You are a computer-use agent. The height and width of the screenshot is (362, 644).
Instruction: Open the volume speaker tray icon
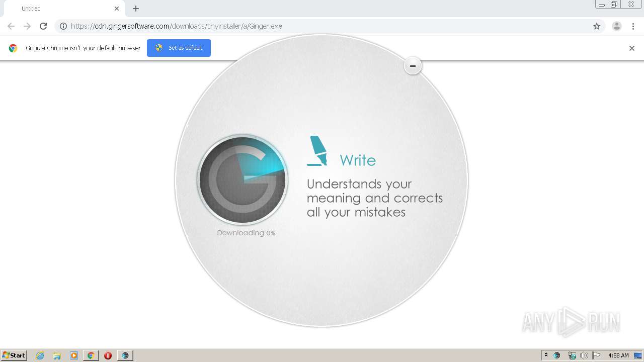pos(584,355)
